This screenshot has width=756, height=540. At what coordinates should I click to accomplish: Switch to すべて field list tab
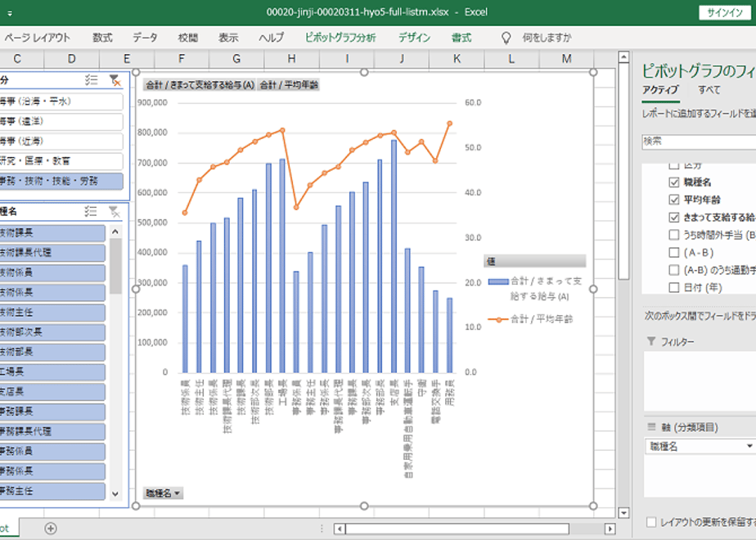click(x=709, y=90)
